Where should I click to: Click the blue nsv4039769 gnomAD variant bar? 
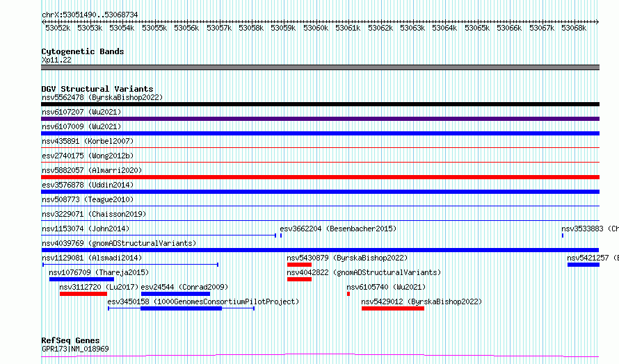(320, 250)
